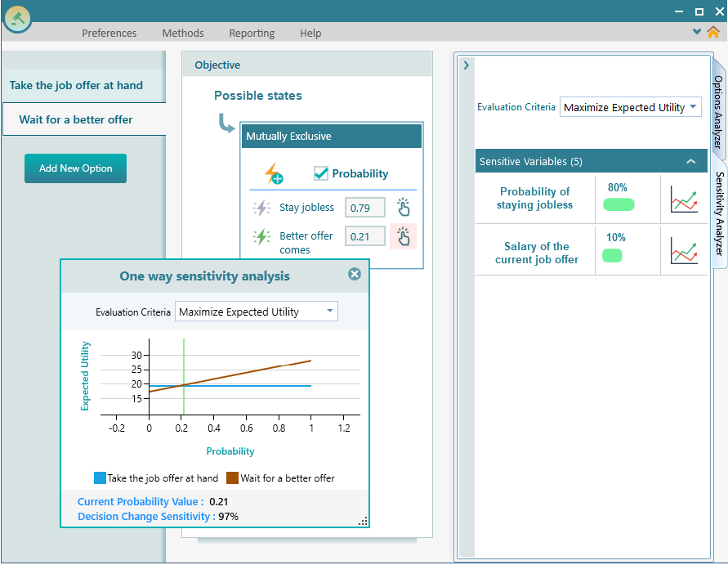The image size is (728, 565).
Task: Click the 10% indicator pill for current job salary
Action: pos(615,254)
